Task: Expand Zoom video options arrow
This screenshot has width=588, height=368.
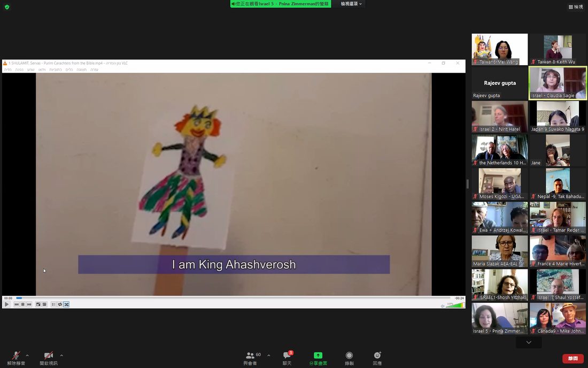Action: click(61, 355)
